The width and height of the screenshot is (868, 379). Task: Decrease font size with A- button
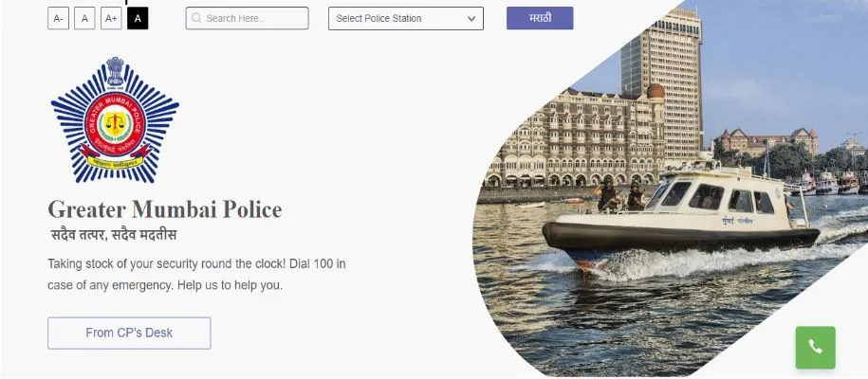click(58, 18)
